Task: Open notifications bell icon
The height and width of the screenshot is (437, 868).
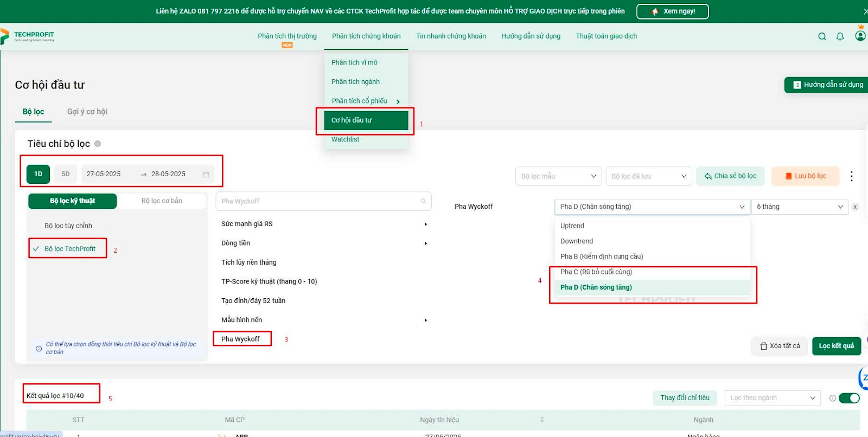Action: (840, 36)
